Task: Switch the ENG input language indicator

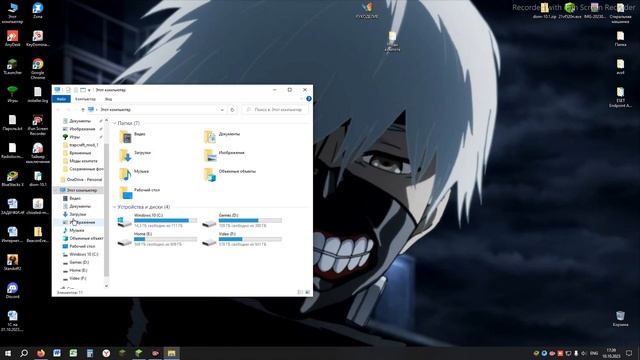Action: (x=594, y=353)
